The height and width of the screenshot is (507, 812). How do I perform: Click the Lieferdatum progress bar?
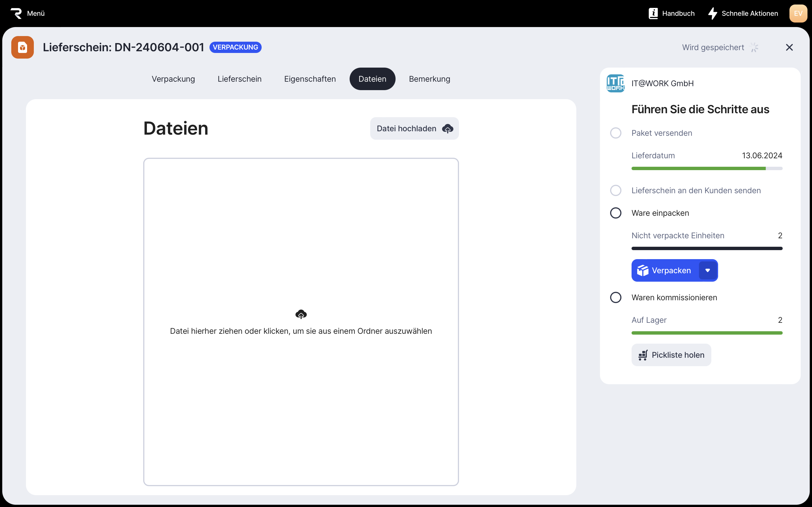click(x=707, y=168)
